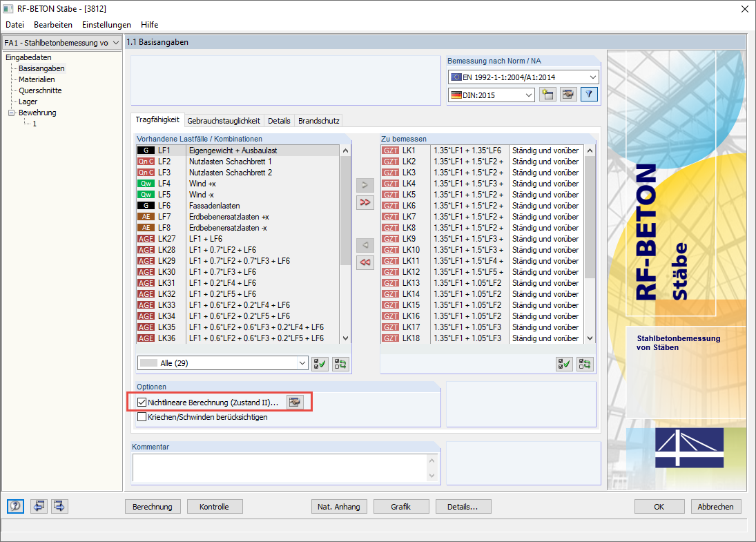Image resolution: width=756 pixels, height=542 pixels.
Task: Open the Hilfe menu
Action: pyautogui.click(x=149, y=25)
